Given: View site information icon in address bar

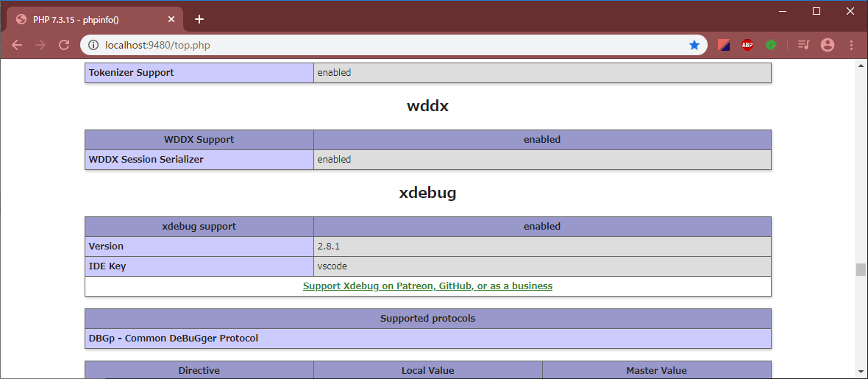Looking at the screenshot, I should click(x=93, y=46).
